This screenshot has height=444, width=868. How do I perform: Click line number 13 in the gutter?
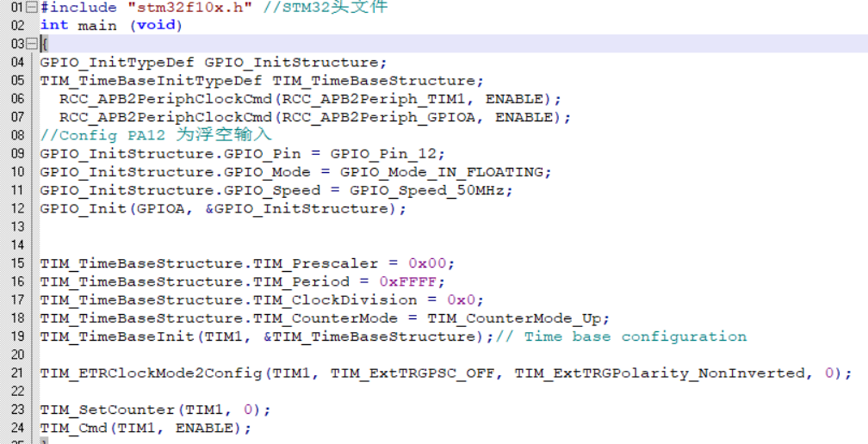18,226
